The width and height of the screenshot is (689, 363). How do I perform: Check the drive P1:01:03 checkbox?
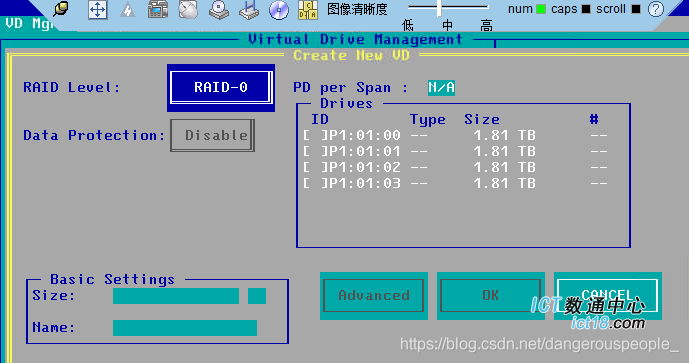[x=314, y=183]
